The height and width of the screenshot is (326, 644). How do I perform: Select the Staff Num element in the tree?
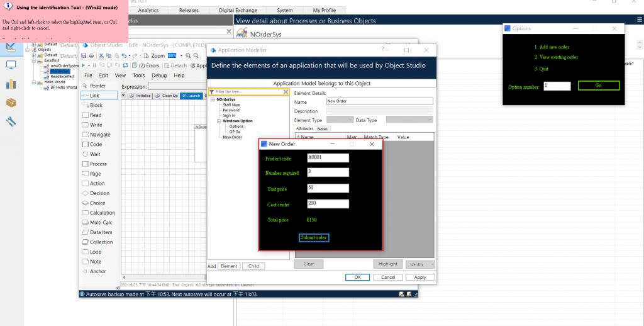pos(231,105)
